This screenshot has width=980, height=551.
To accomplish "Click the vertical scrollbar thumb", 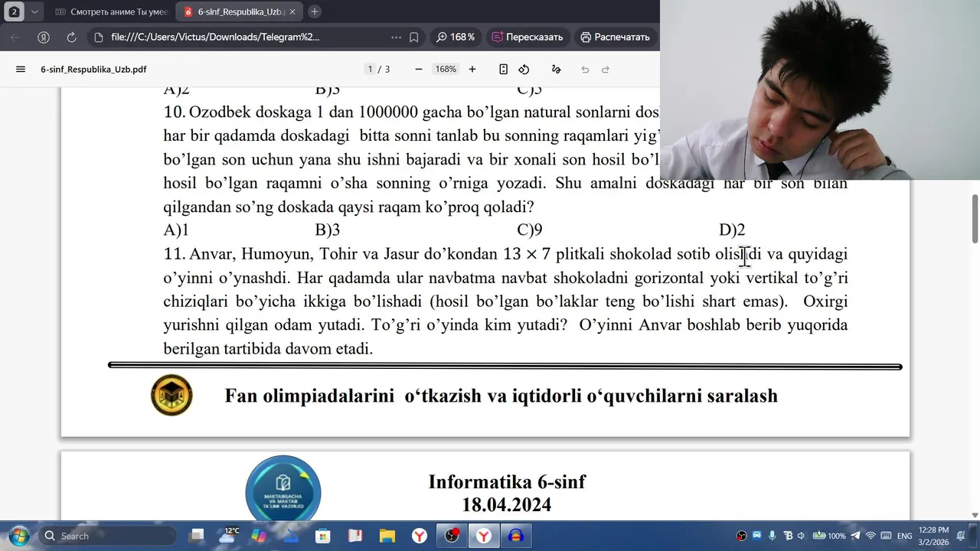I will (975, 219).
